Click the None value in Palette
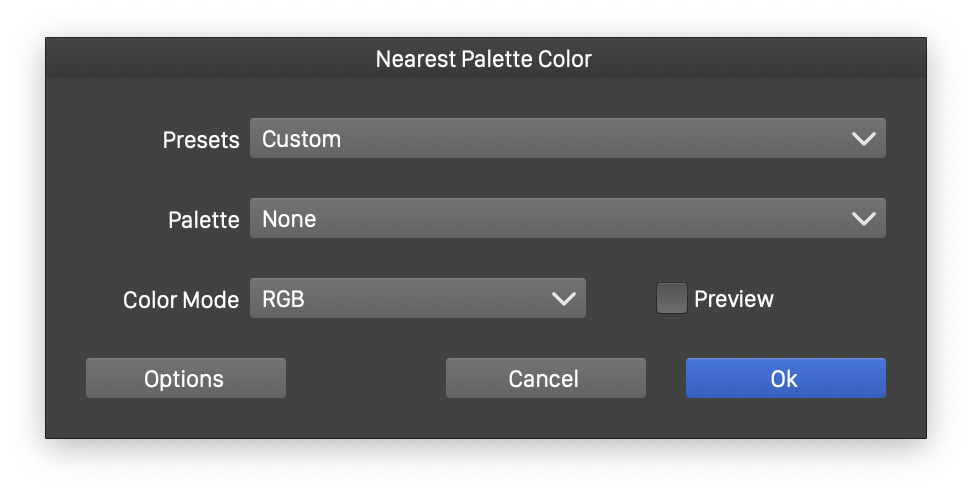The image size is (972, 492). tap(289, 219)
